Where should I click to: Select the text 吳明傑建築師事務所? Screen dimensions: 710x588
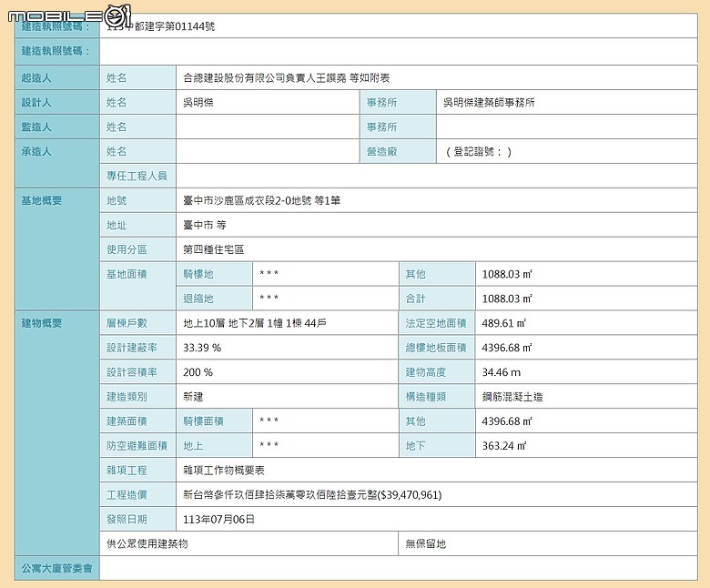click(489, 103)
